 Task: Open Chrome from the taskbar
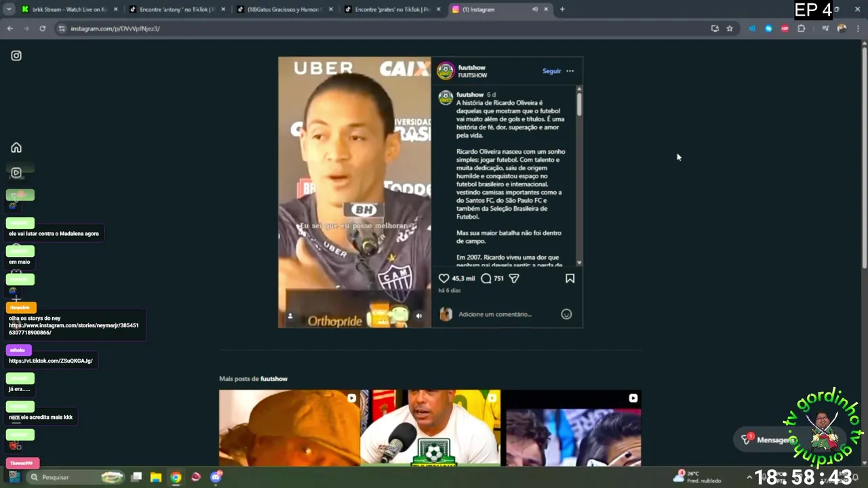coord(176,477)
